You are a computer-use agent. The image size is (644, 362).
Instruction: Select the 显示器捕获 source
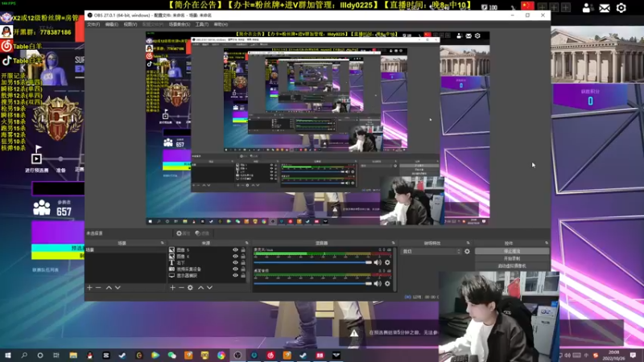tap(207, 275)
